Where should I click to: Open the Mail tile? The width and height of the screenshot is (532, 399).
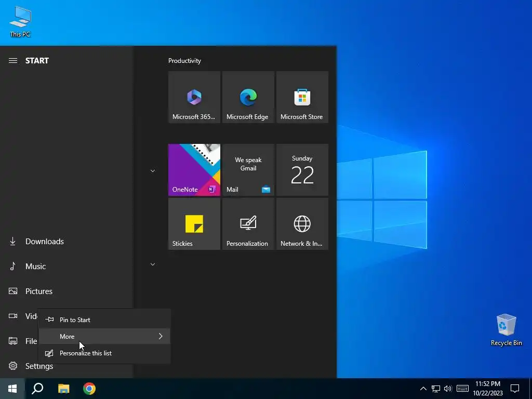[248, 170]
